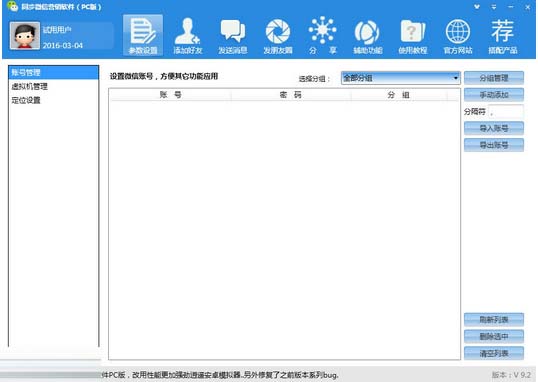The height and width of the screenshot is (382, 538).
Task: Click the user avatar picture
Action: 25,36
